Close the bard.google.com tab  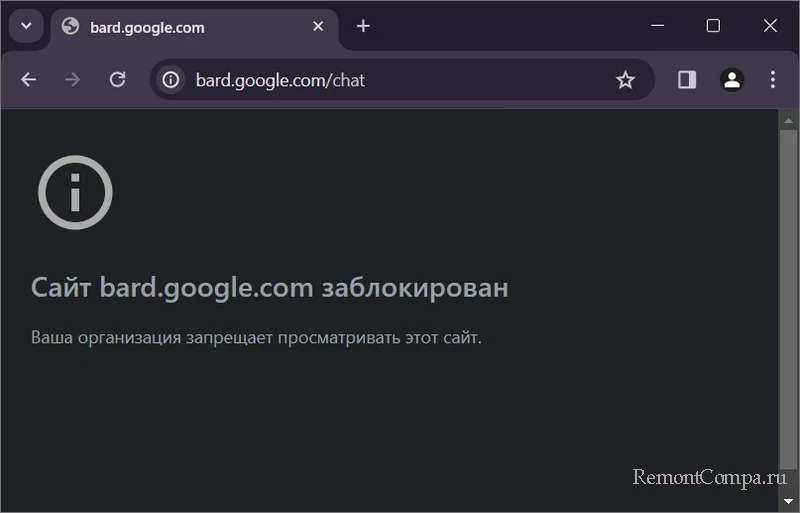(x=318, y=27)
